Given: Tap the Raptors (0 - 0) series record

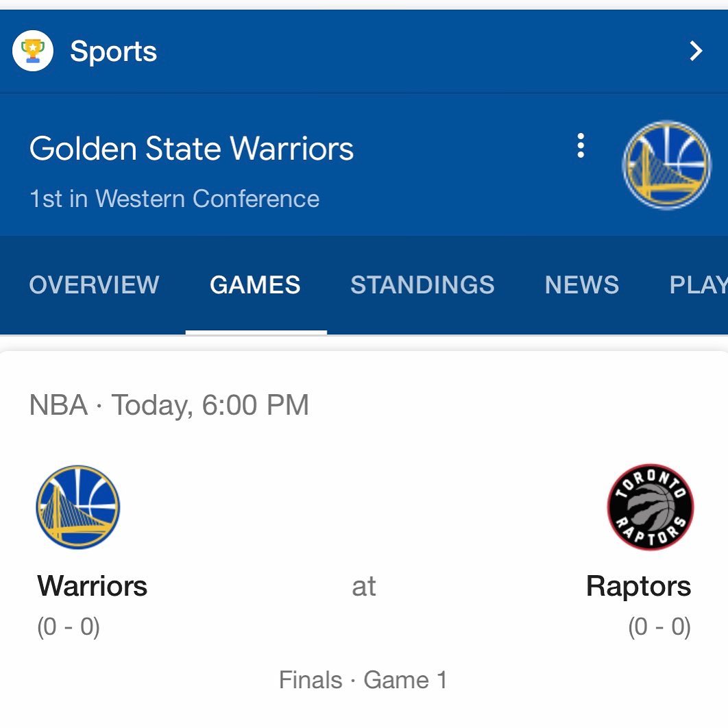Looking at the screenshot, I should click(659, 627).
